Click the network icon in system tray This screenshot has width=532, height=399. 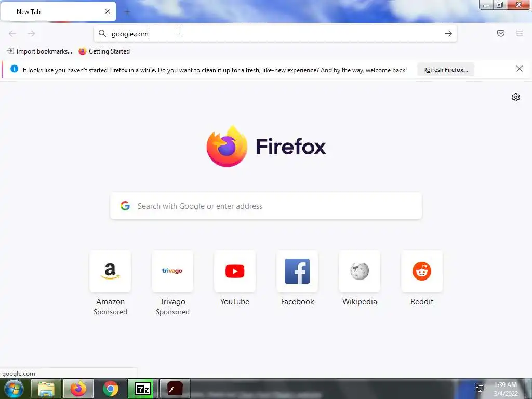pyautogui.click(x=480, y=389)
